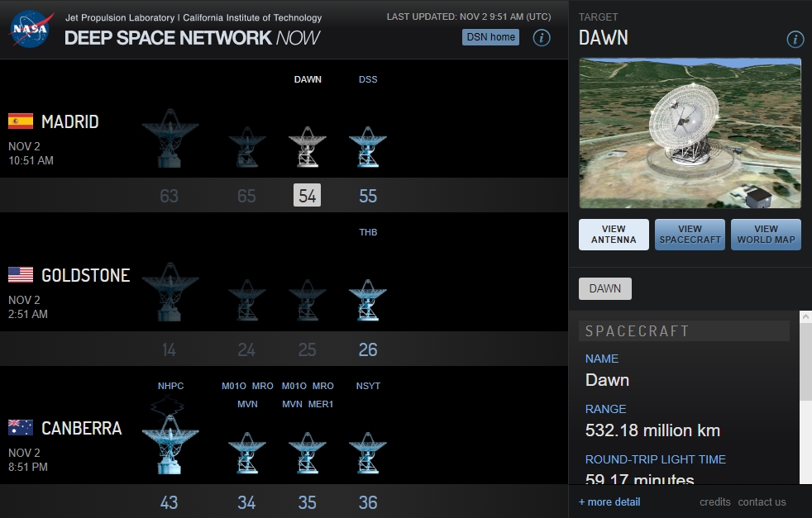Click antenna number 55 in the Madrid row
The width and height of the screenshot is (812, 518).
pos(368,196)
